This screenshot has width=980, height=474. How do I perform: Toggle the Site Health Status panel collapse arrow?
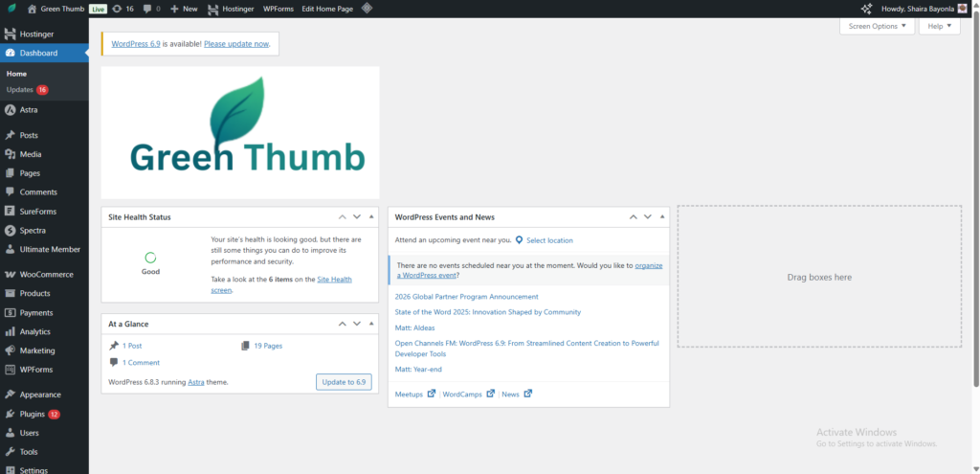tap(371, 217)
